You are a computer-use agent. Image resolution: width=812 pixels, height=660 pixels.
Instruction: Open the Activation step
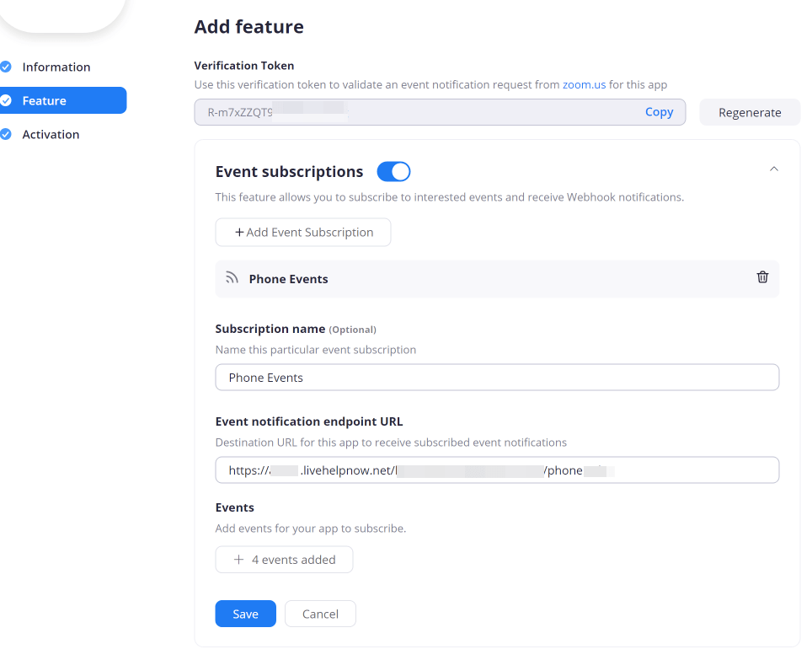pos(51,134)
